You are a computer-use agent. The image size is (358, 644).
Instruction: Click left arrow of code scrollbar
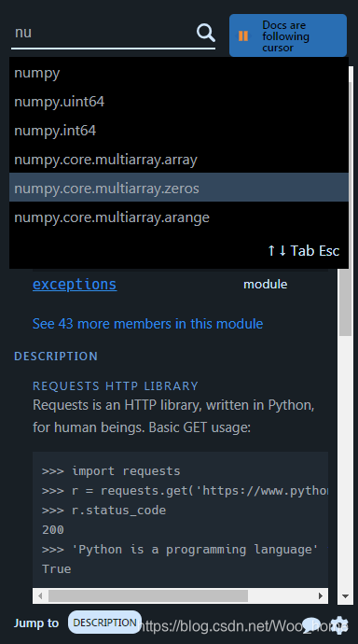[x=40, y=595]
